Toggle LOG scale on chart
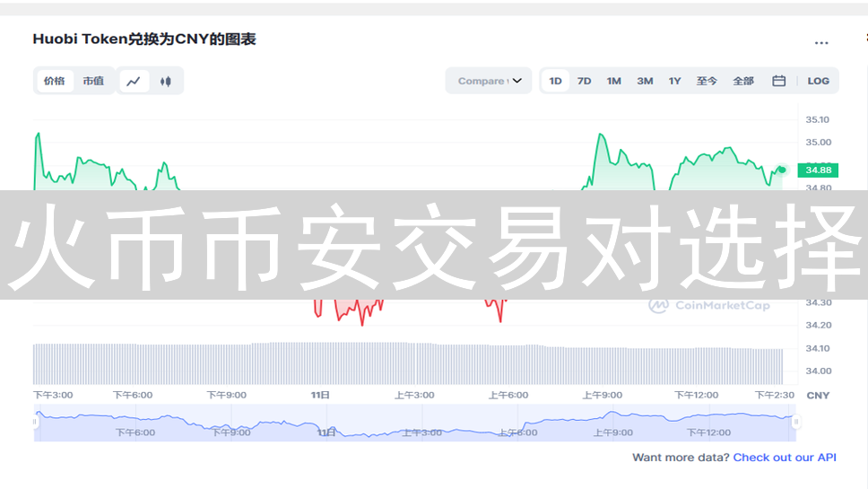 [x=818, y=81]
